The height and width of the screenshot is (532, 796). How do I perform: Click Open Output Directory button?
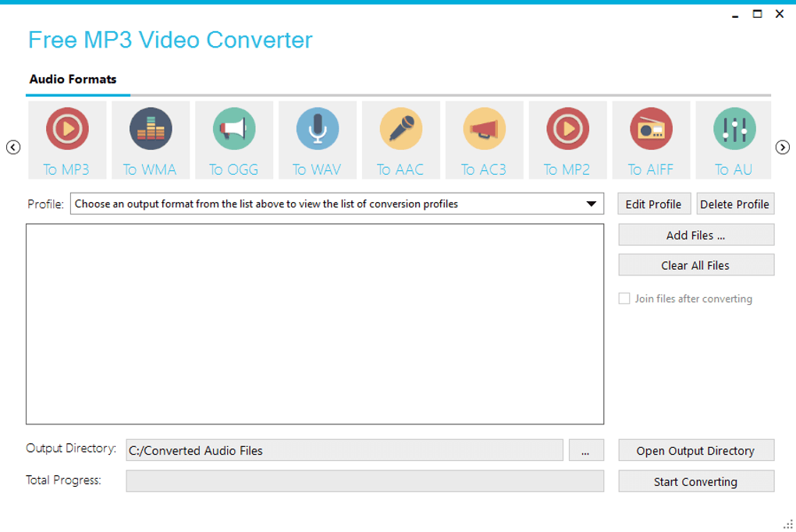(x=696, y=450)
